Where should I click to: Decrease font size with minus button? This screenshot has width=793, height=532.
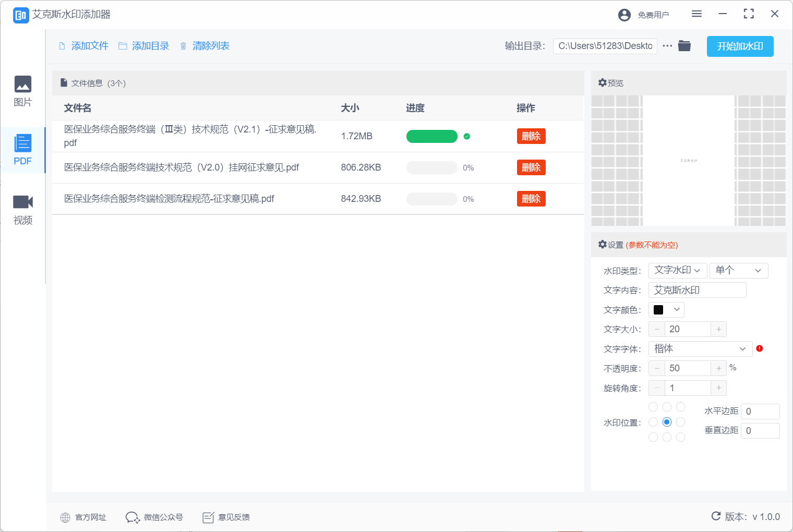(x=657, y=329)
